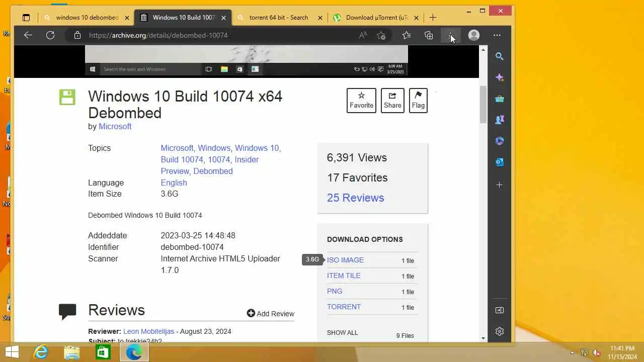The image size is (644, 362).
Task: Share this archive item
Action: coord(392,101)
